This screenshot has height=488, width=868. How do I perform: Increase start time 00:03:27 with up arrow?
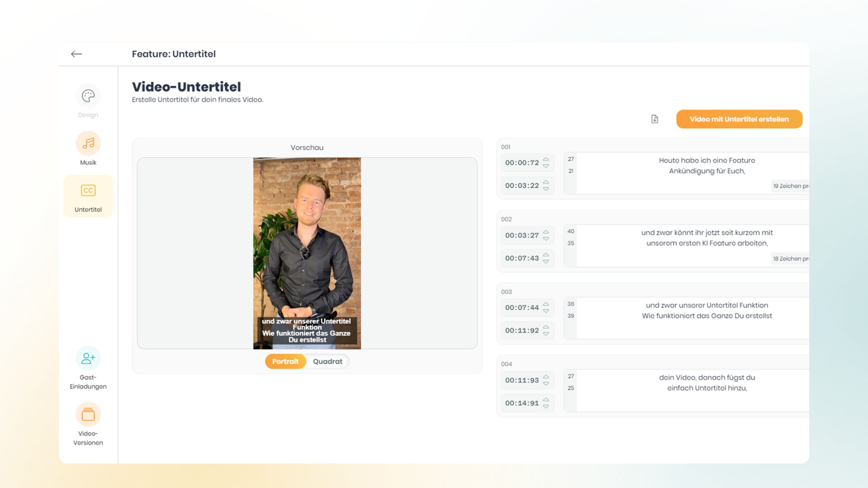tap(546, 232)
